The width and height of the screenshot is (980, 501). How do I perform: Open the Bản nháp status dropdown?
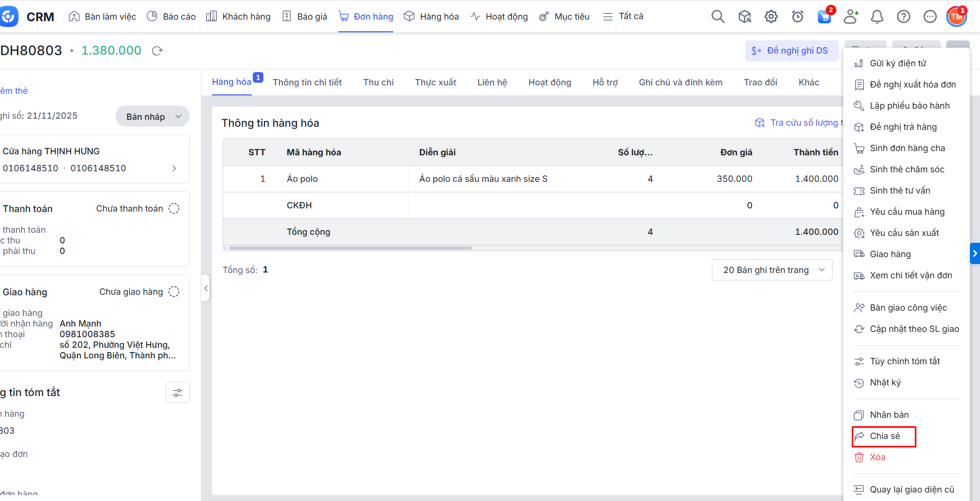pos(153,117)
